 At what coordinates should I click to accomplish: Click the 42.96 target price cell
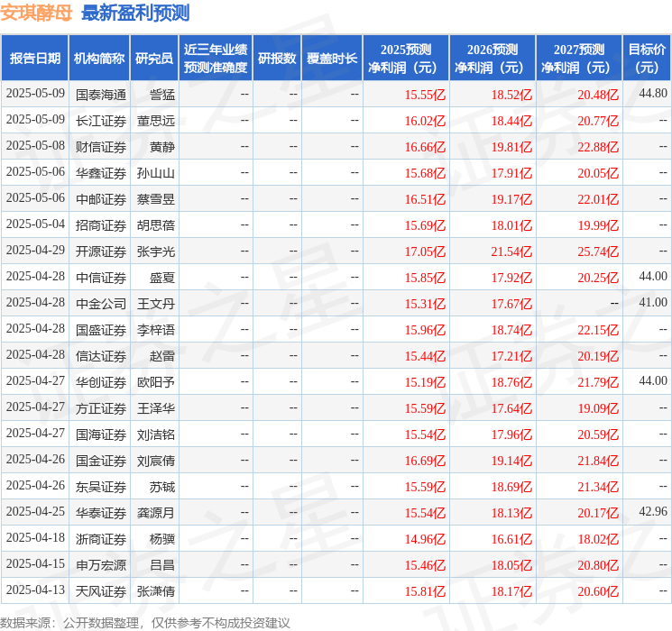point(652,512)
